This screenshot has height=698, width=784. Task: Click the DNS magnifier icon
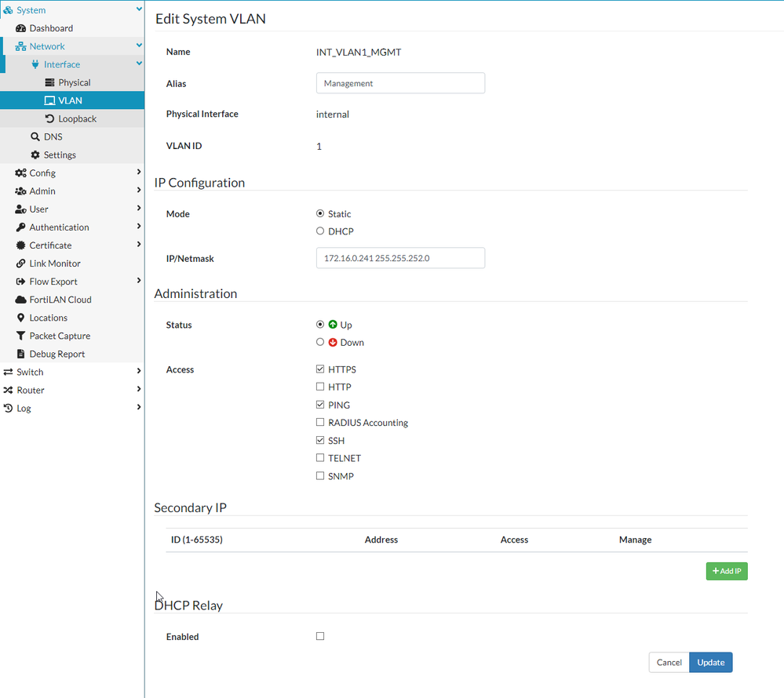point(35,137)
